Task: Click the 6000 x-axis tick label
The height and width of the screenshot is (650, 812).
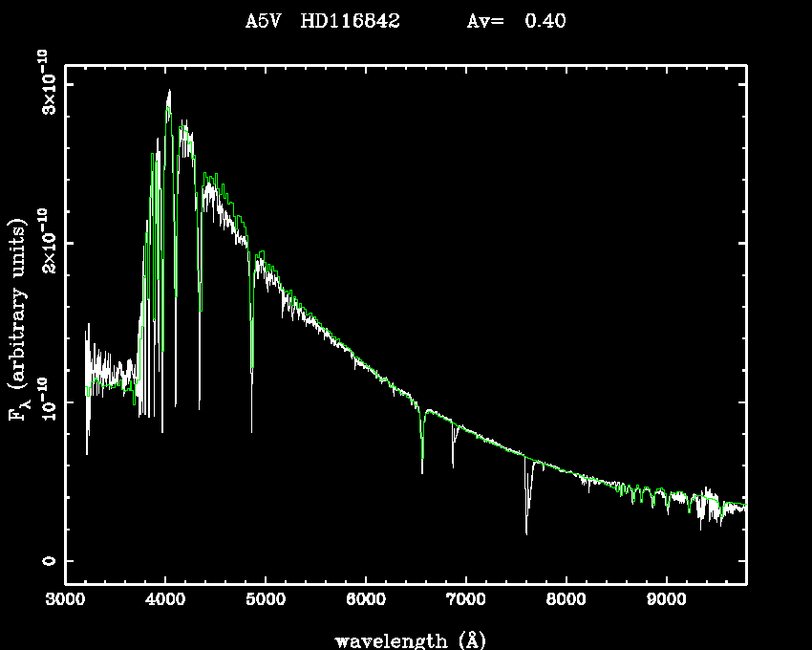Action: pos(366,601)
